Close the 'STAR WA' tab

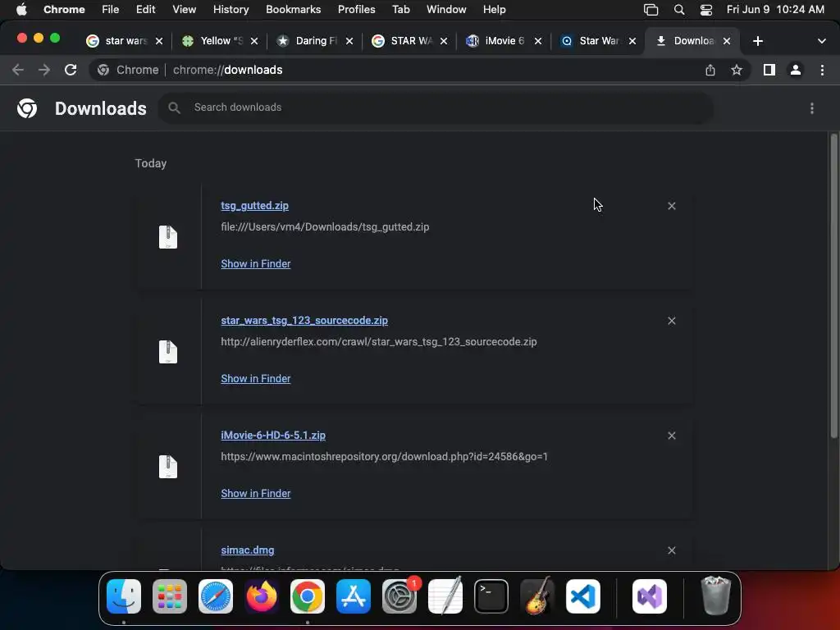point(444,41)
